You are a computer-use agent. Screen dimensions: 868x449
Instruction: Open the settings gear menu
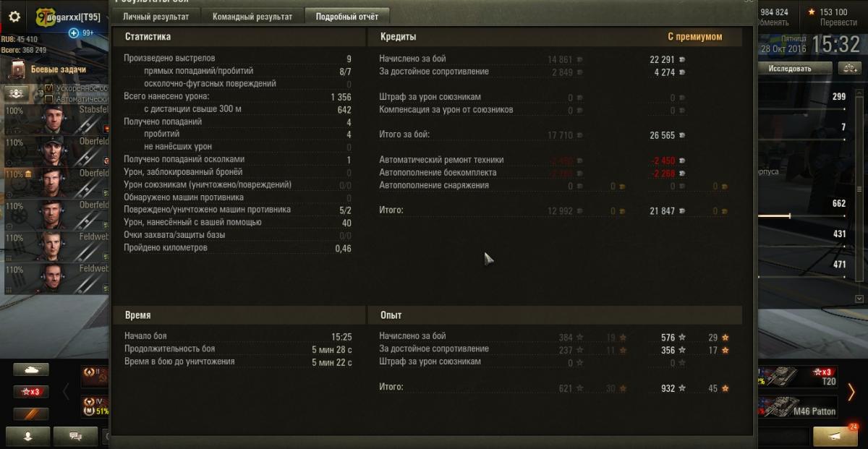point(14,16)
